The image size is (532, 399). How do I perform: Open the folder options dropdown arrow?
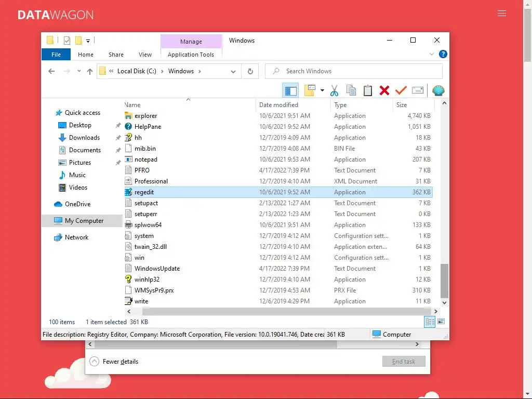pos(322,90)
